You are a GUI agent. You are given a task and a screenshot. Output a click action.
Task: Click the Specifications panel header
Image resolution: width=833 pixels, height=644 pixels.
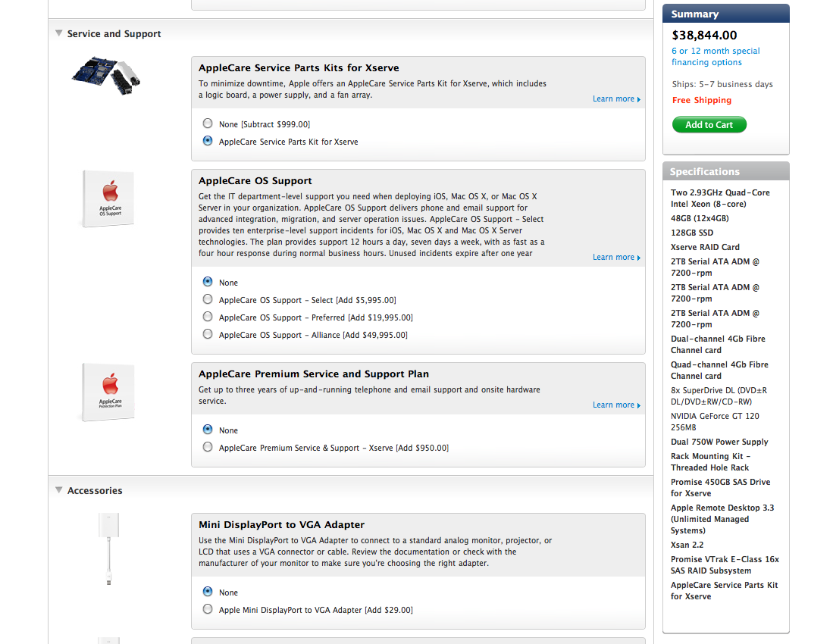(x=725, y=171)
